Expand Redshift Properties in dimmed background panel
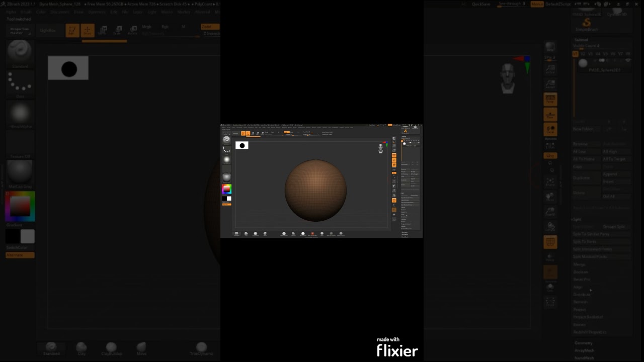 (x=590, y=332)
